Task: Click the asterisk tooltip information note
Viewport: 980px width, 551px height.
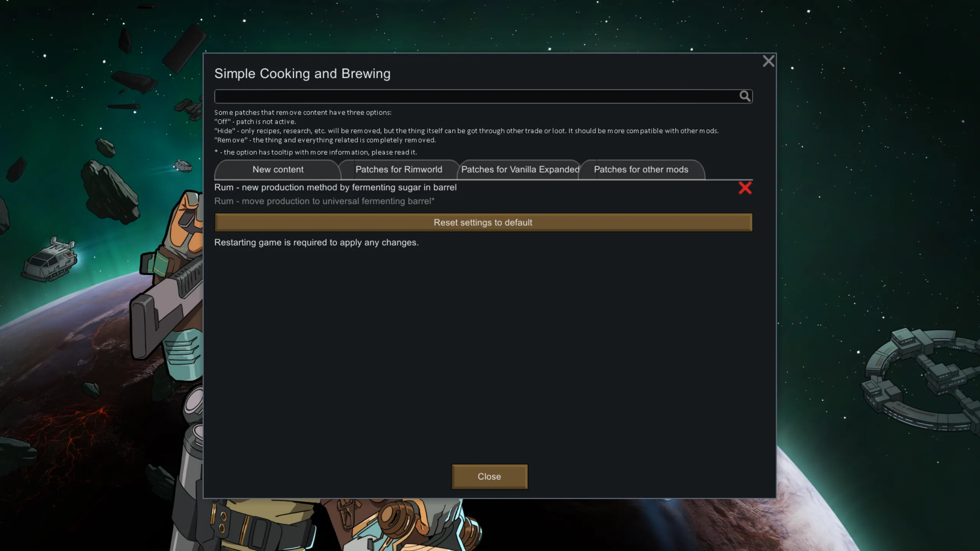Action: click(x=315, y=152)
